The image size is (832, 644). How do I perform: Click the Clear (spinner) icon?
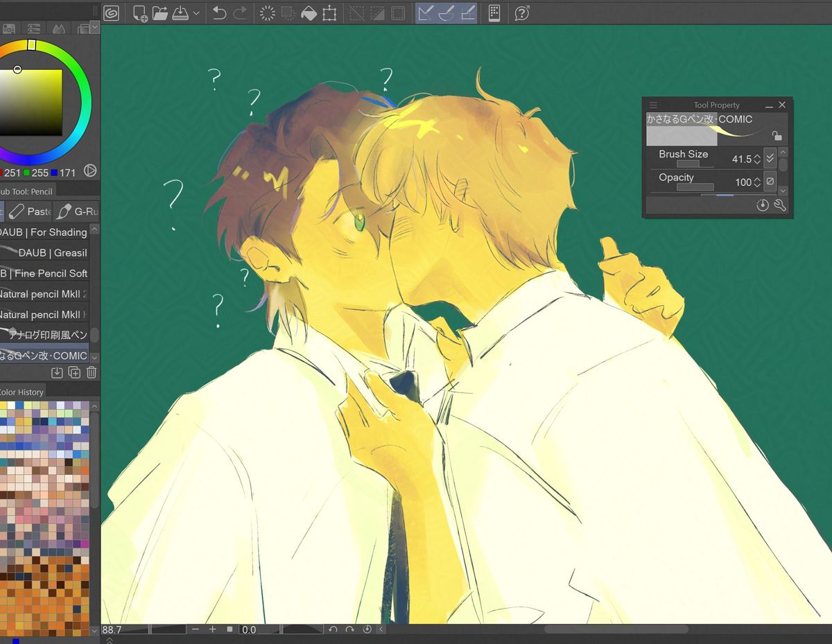coord(267,12)
